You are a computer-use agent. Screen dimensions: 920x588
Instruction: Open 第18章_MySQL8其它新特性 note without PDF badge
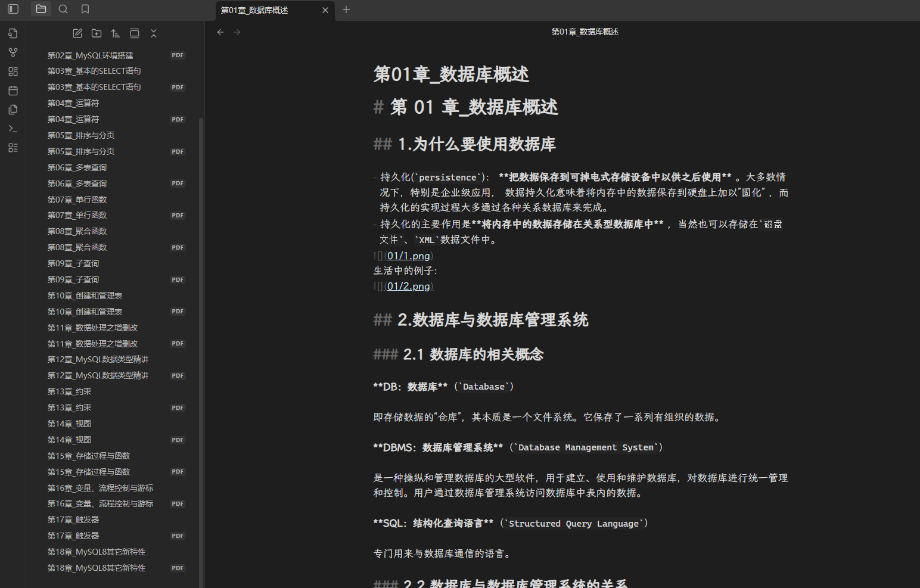116,552
